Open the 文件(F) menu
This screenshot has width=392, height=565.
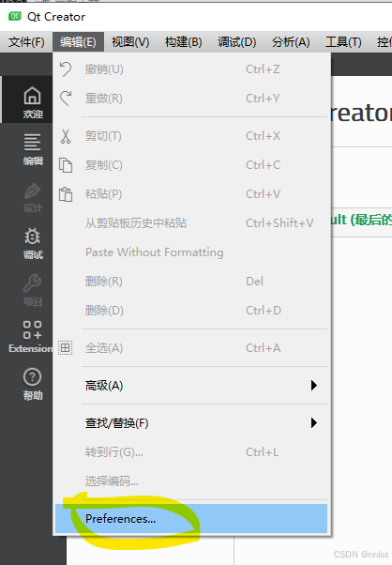coord(26,42)
